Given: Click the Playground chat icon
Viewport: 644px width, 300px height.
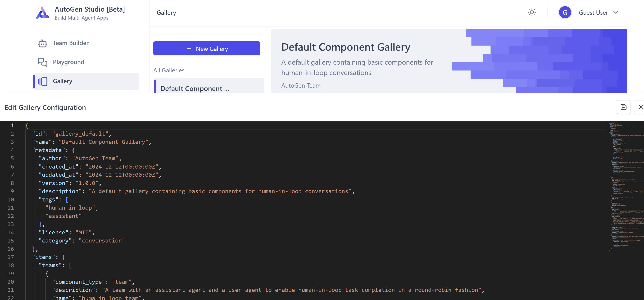Looking at the screenshot, I should (43, 62).
